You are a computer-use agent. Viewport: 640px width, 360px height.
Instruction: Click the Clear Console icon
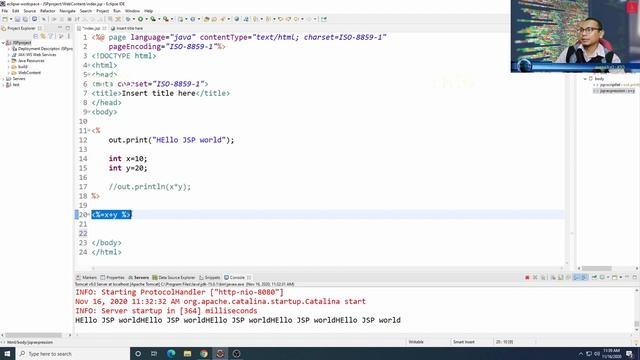pyautogui.click(x=553, y=278)
